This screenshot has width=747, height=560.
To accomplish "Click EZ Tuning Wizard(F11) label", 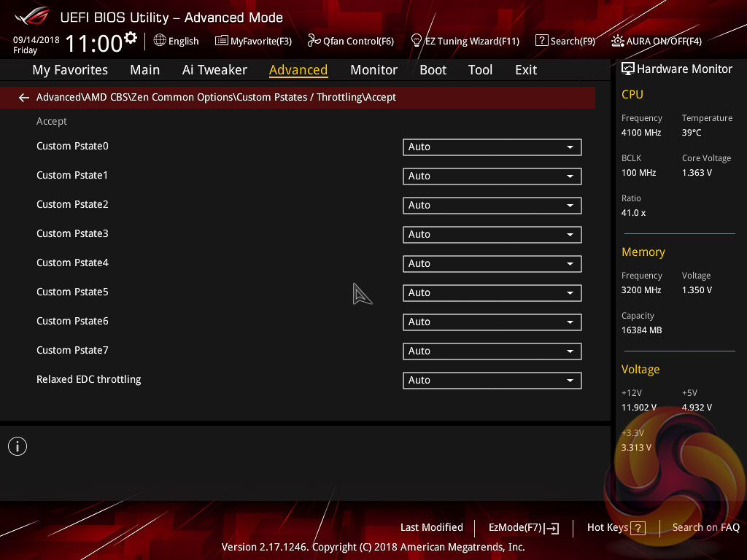I will (472, 41).
